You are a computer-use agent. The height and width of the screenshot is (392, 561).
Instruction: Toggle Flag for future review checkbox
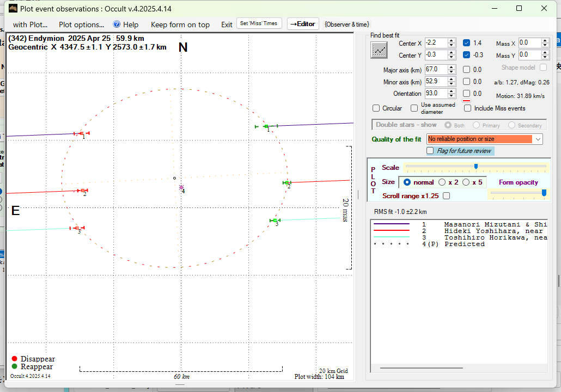(x=430, y=151)
